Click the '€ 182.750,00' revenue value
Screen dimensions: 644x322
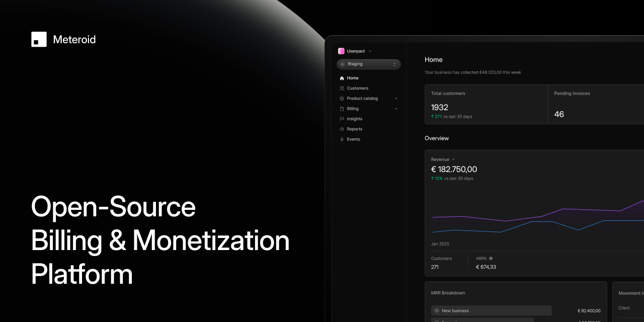(454, 170)
